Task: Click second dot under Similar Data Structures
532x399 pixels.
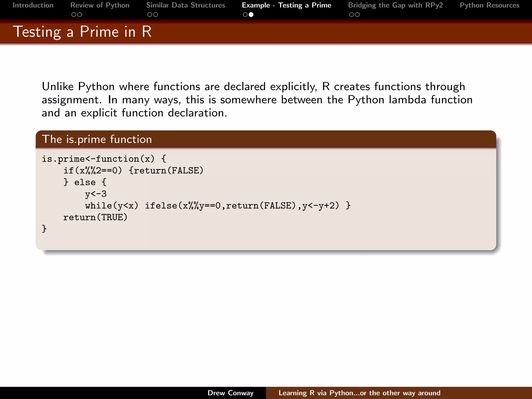Action: 155,15
